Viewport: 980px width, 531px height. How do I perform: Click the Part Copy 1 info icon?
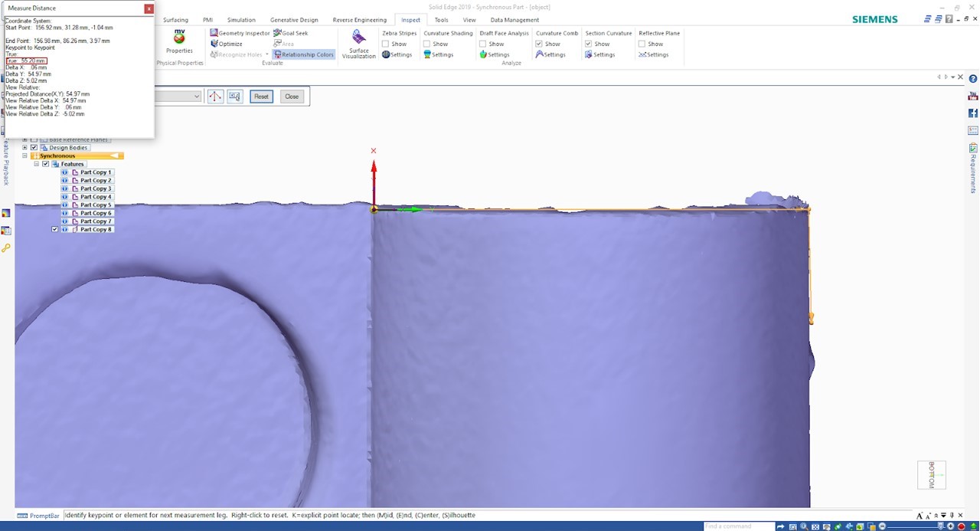65,172
